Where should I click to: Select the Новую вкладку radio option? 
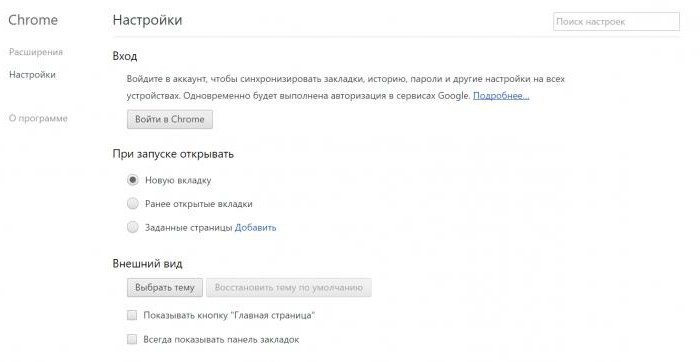tap(133, 180)
